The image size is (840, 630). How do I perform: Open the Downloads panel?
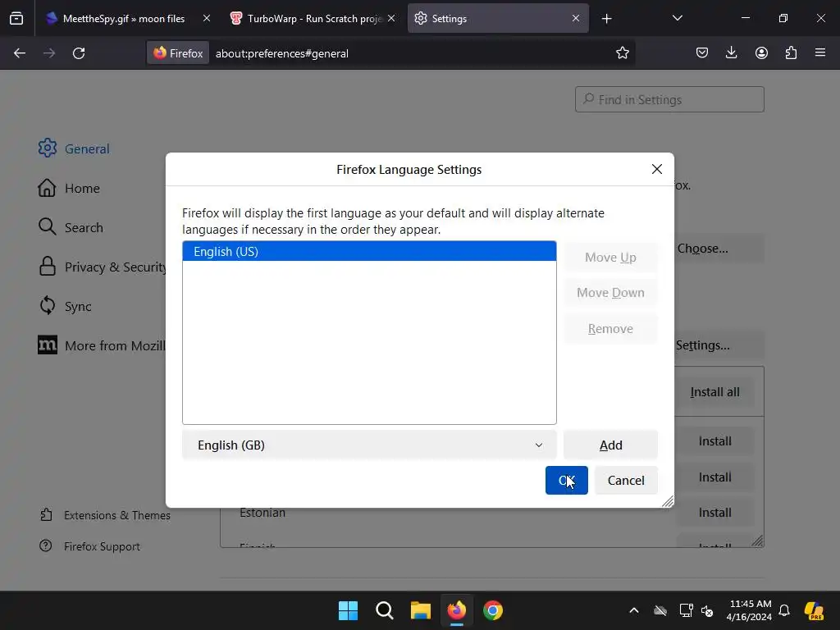click(x=731, y=53)
